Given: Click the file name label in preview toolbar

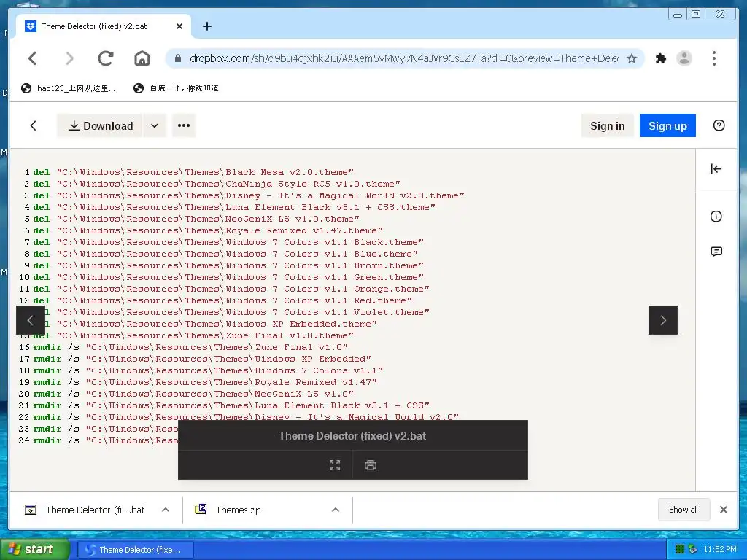Looking at the screenshot, I should click(x=352, y=436).
